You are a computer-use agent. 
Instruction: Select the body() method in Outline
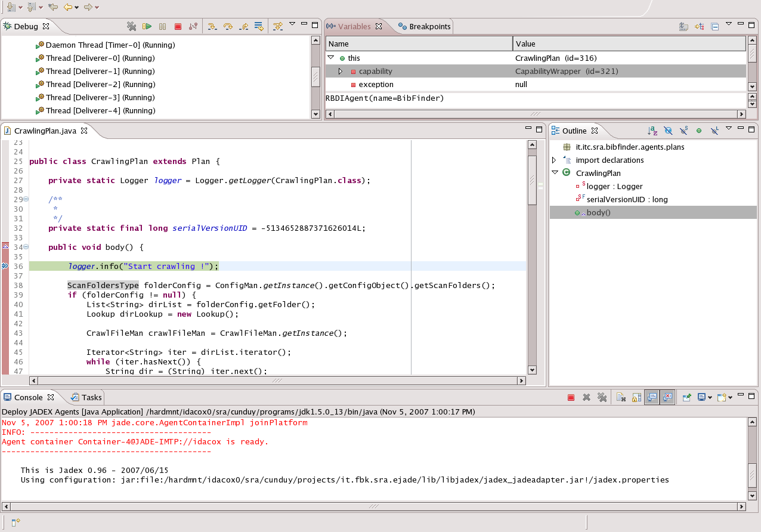click(598, 212)
